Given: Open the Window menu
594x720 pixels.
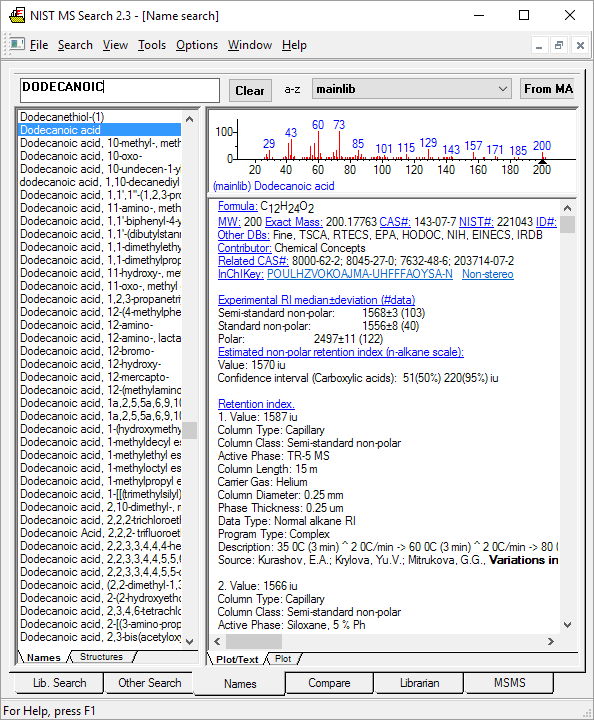Looking at the screenshot, I should (x=250, y=45).
